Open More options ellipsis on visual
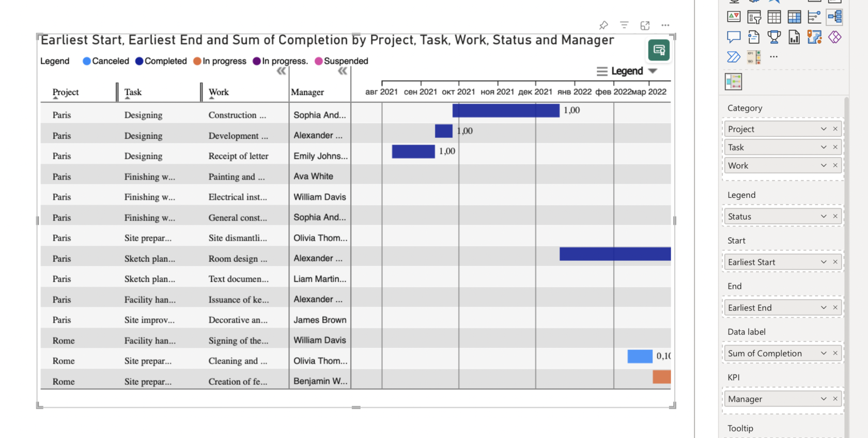 tap(665, 25)
